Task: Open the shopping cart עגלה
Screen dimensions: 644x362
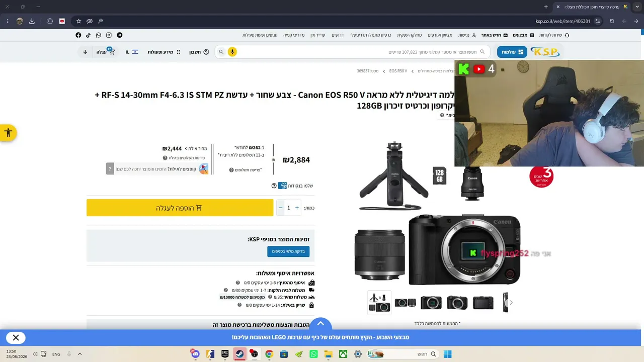Action: [106, 52]
